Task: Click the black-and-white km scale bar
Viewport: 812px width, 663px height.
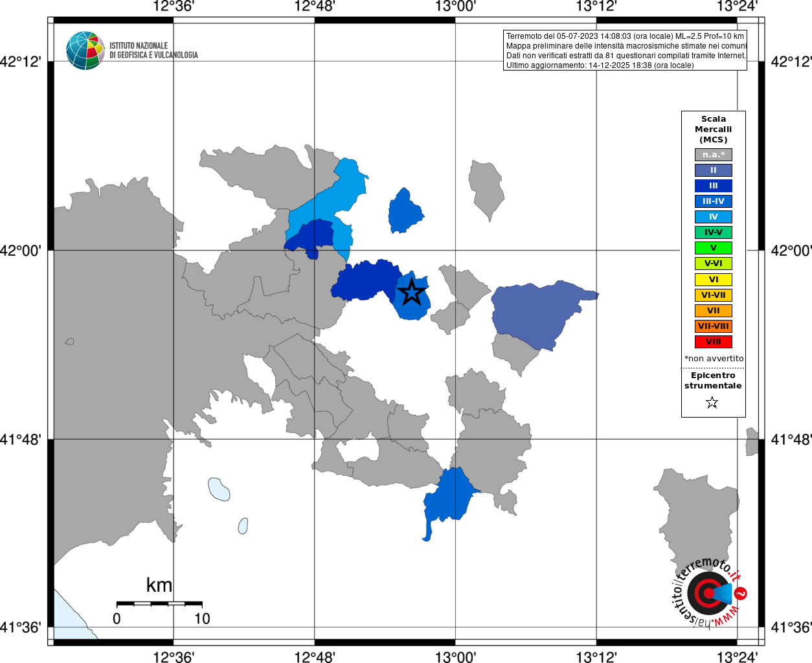Action: point(159,603)
